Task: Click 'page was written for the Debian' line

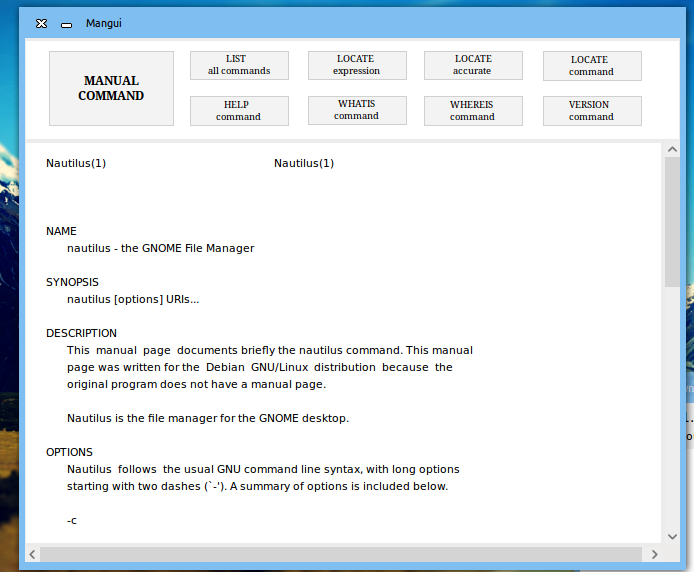Action: coord(260,367)
